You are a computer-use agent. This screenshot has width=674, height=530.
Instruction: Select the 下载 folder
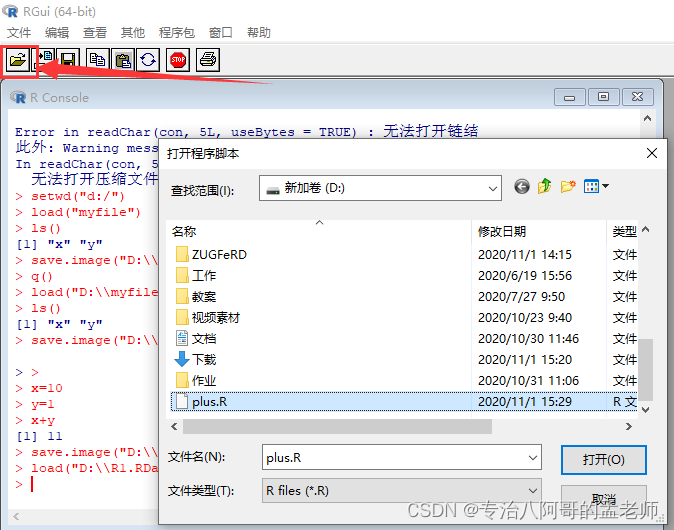(x=196, y=359)
